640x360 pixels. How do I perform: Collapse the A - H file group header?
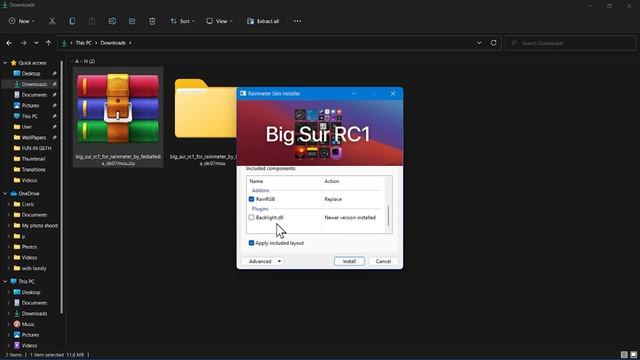[85, 61]
